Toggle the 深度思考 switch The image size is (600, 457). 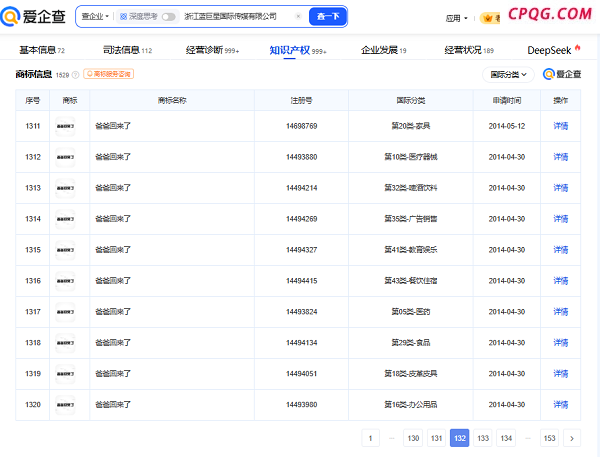click(168, 17)
